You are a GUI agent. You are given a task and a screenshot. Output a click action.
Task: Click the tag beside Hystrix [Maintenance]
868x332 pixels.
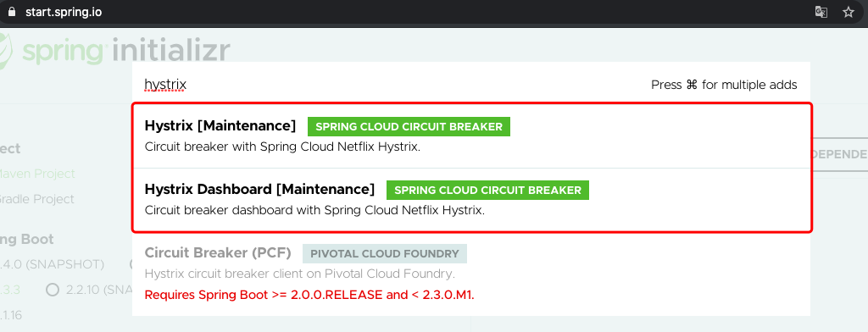tap(409, 127)
